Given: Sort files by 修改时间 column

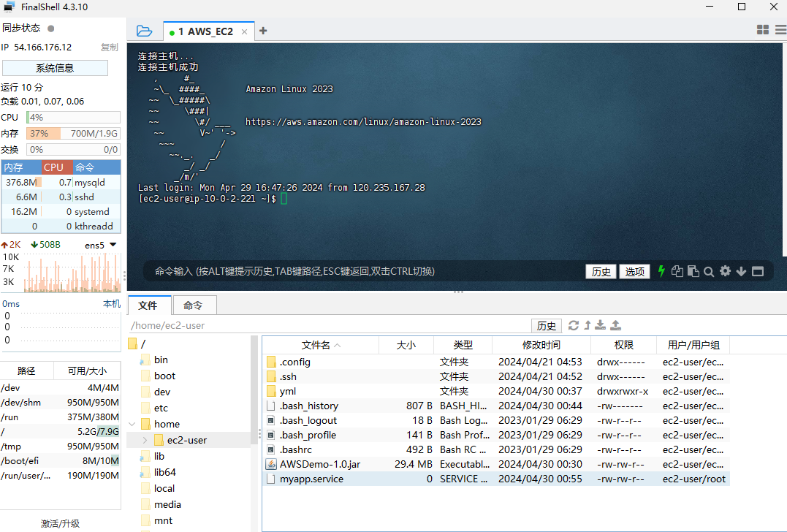Looking at the screenshot, I should 541,345.
